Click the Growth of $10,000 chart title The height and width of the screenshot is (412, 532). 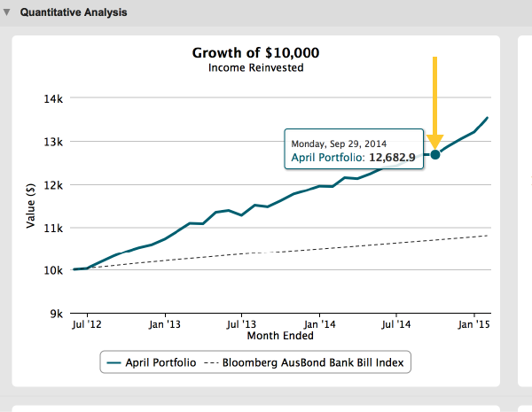pyautogui.click(x=255, y=52)
